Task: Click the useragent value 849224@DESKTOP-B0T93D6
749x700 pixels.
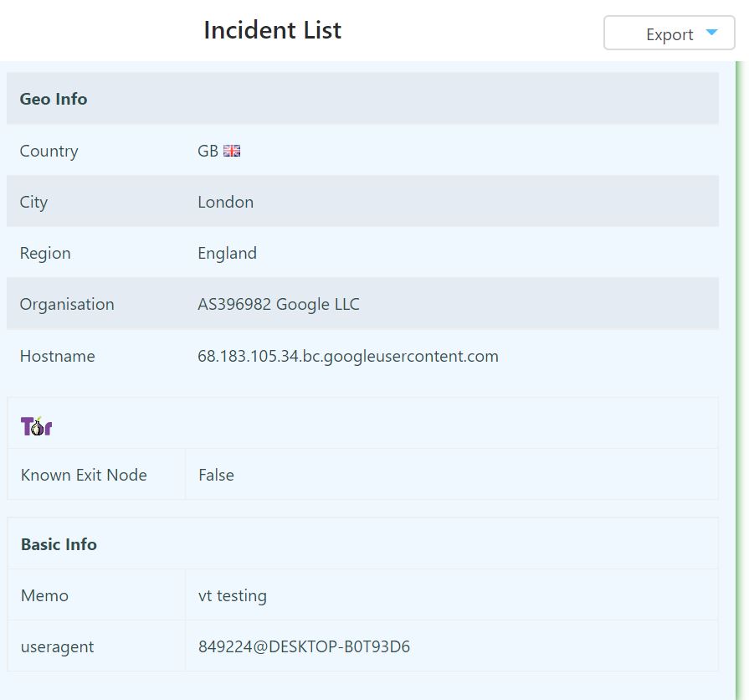Action: [x=304, y=646]
